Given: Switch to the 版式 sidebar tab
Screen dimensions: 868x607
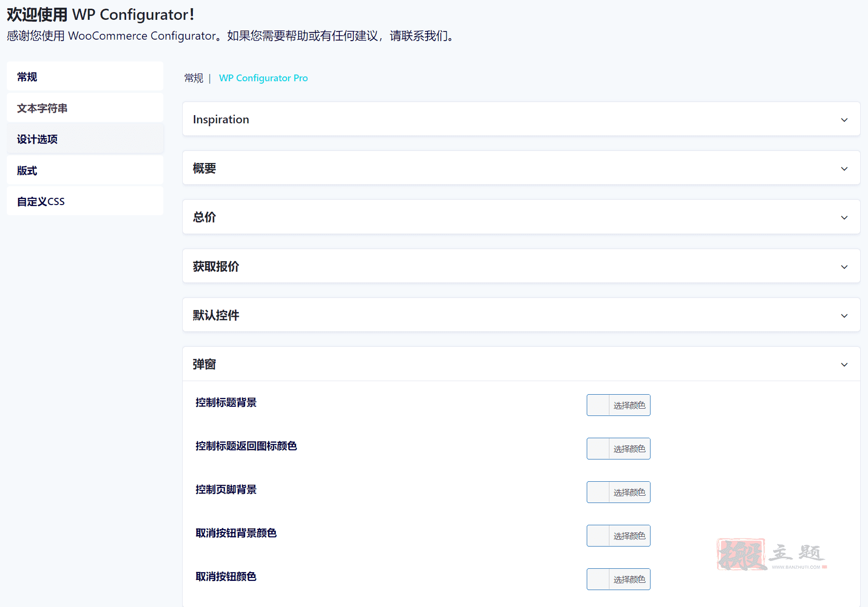Looking at the screenshot, I should (x=85, y=170).
